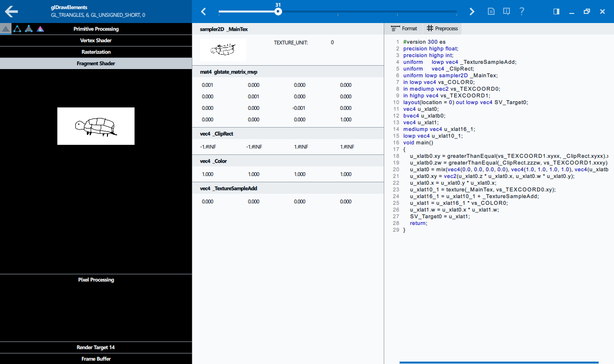Click the 'bvec4 u_xlatb0;' declaration line

pos(424,116)
